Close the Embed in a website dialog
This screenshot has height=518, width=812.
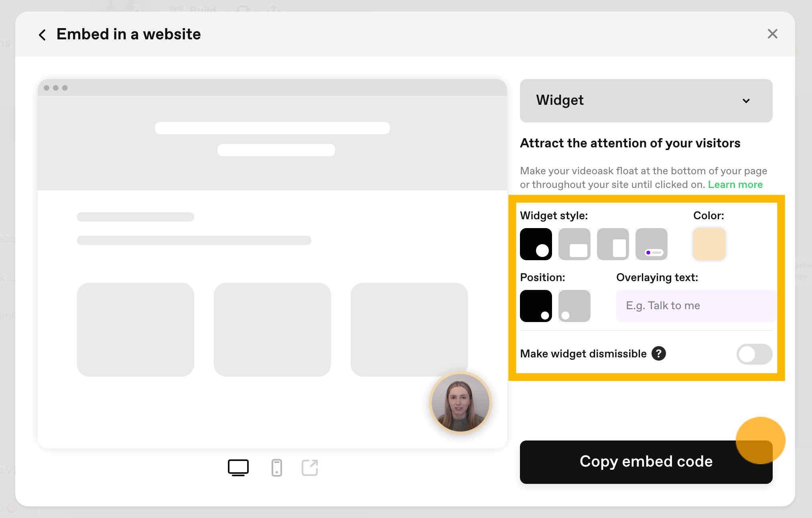point(772,34)
